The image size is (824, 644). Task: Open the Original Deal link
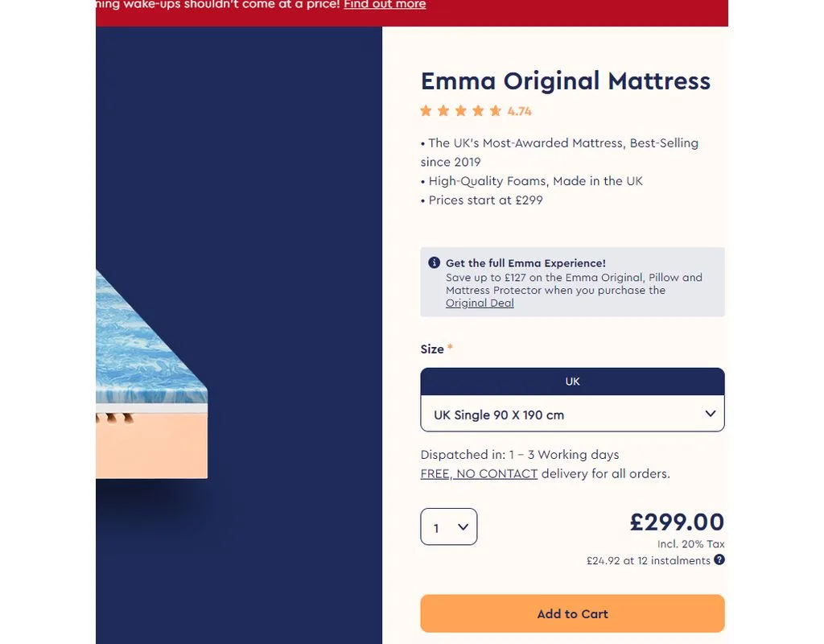pyautogui.click(x=480, y=303)
